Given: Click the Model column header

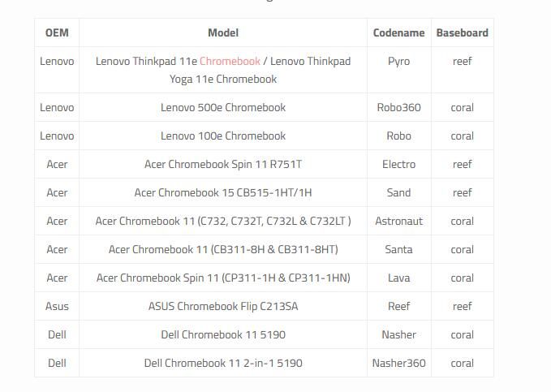Looking at the screenshot, I should pyautogui.click(x=223, y=33).
